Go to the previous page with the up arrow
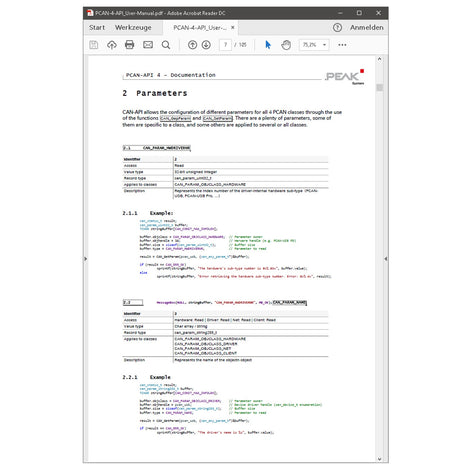The height and width of the screenshot is (469, 469). point(192,45)
